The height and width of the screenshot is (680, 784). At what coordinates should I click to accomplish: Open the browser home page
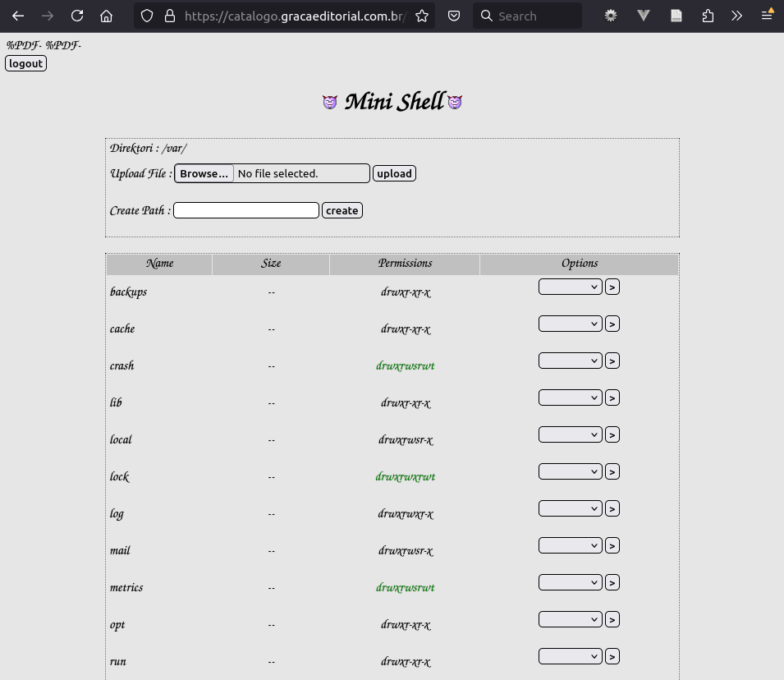coord(106,16)
